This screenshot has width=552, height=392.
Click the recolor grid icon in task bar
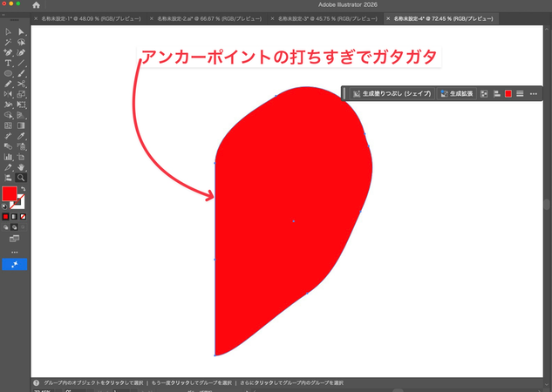[x=484, y=93]
